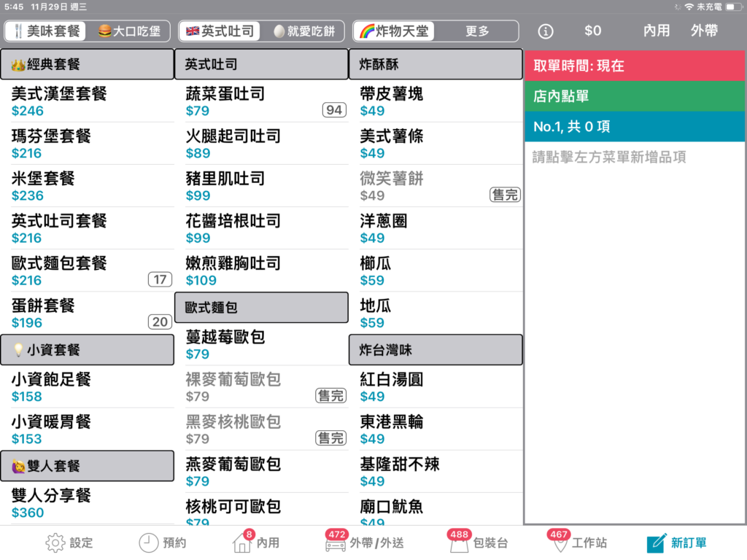Add 蔬菜蛋吐司 to order
This screenshot has height=560, width=747.
[262, 101]
